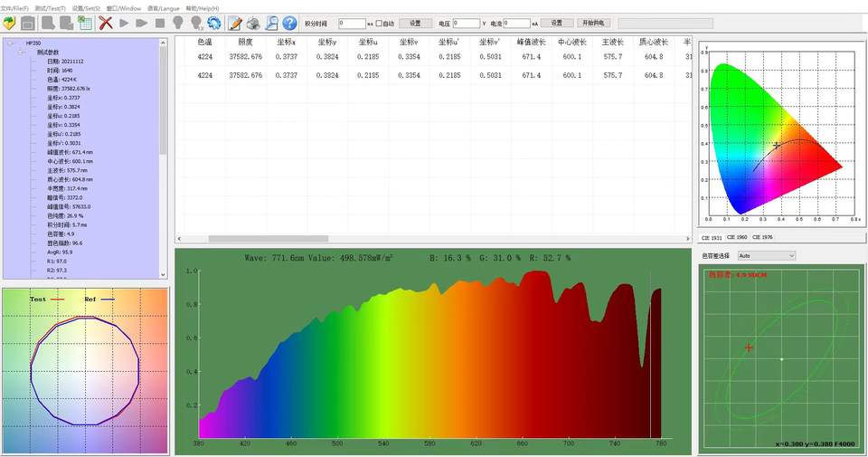This screenshot has width=868, height=457.
Task: Click the continuous play arrow toolbar icon
Action: pos(142,24)
